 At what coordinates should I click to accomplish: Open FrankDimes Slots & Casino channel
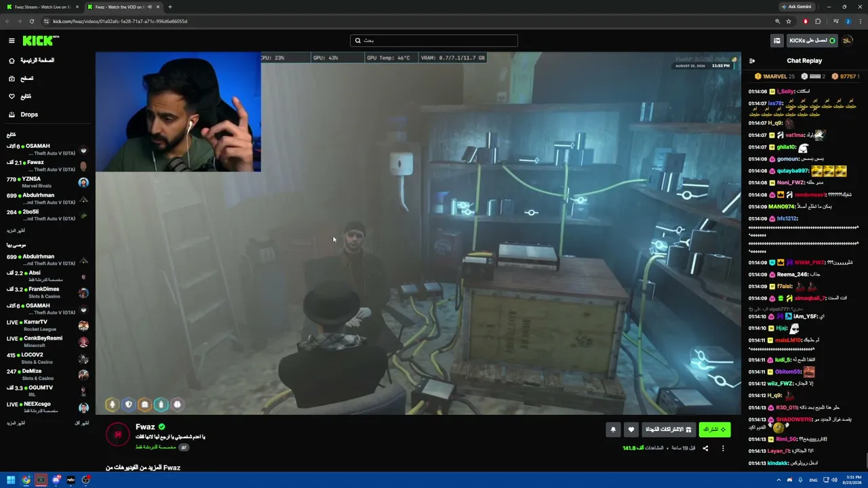pos(46,292)
